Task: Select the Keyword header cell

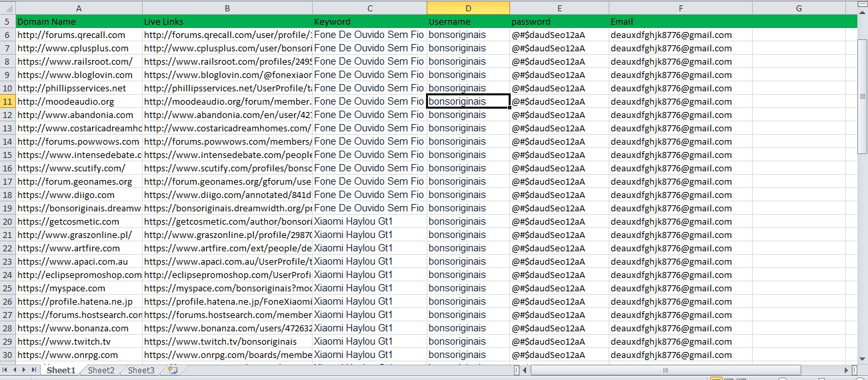Action: tap(369, 21)
